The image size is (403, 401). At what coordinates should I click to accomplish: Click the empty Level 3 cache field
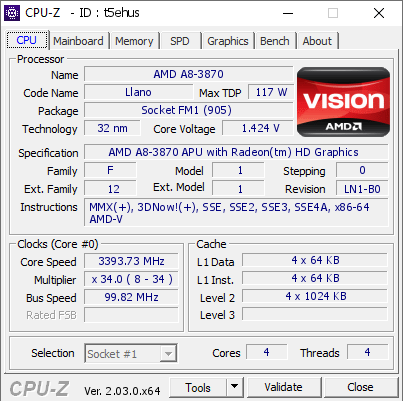click(315, 314)
